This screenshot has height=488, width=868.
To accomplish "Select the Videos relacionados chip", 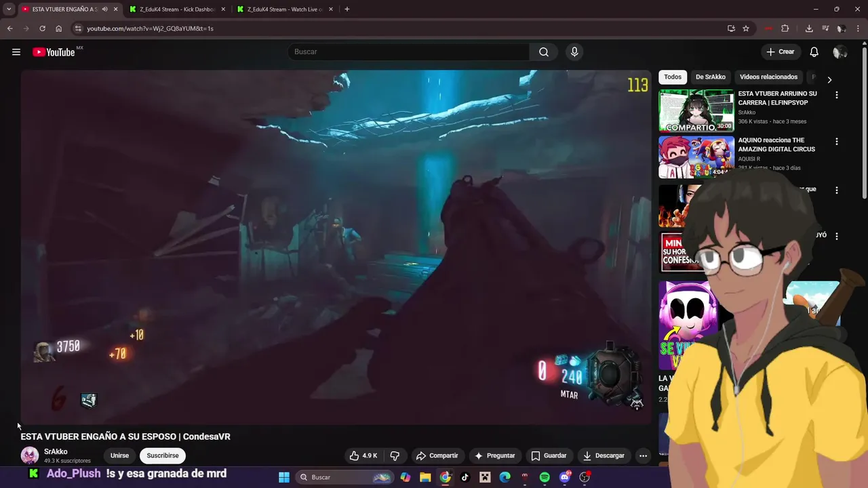I will (768, 77).
